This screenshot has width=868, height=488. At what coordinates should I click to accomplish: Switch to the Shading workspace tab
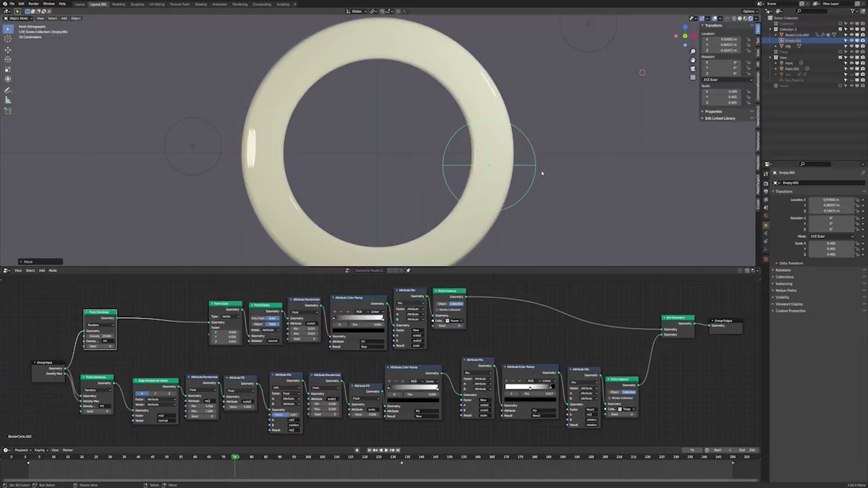pyautogui.click(x=200, y=4)
